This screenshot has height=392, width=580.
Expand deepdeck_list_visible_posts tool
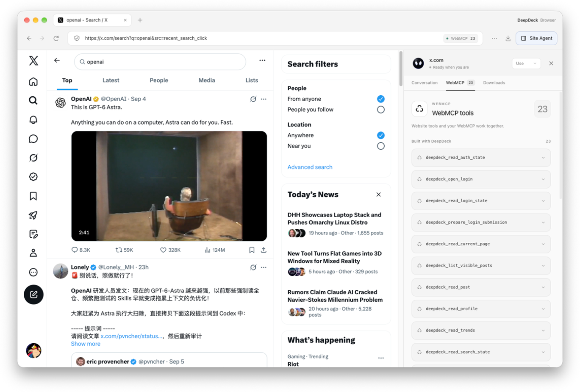click(x=481, y=266)
